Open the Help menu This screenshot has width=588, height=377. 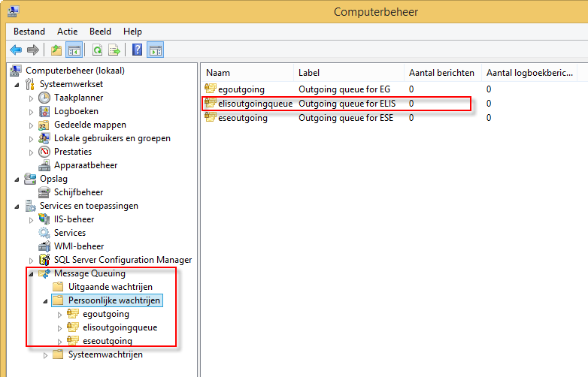[x=133, y=32]
